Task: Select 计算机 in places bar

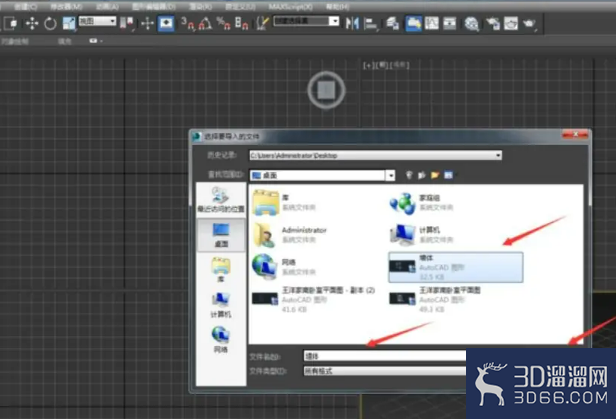Action: pos(221,305)
